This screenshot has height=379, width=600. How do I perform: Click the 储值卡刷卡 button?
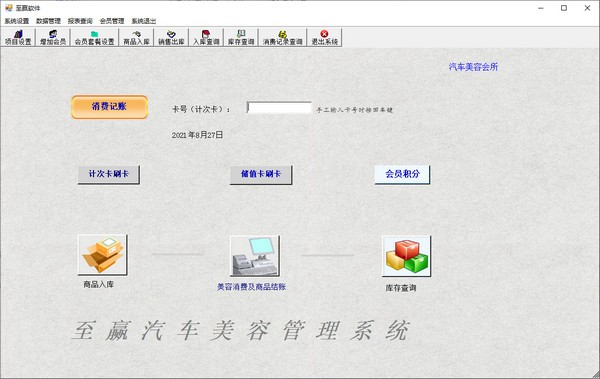tap(261, 175)
